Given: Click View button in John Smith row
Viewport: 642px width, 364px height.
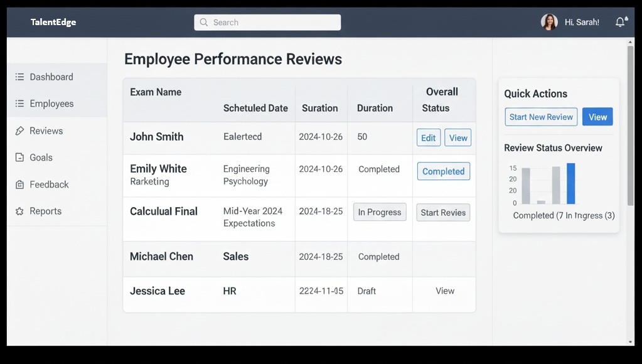Looking at the screenshot, I should point(457,138).
